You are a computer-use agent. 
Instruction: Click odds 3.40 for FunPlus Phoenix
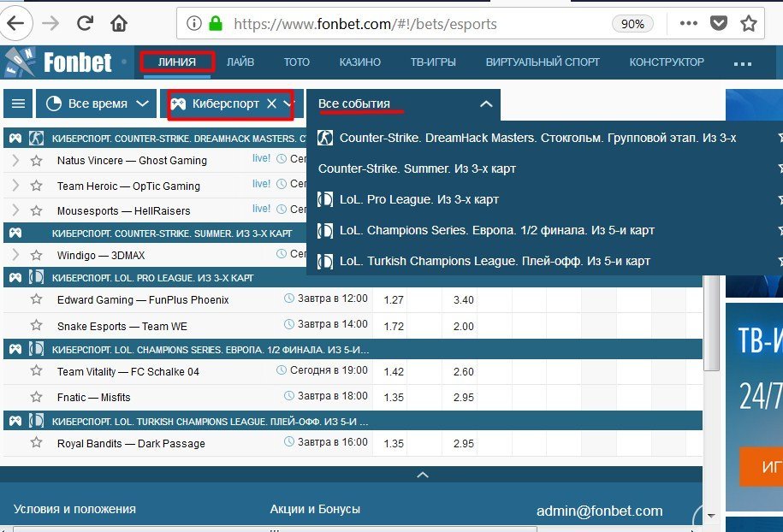464,300
